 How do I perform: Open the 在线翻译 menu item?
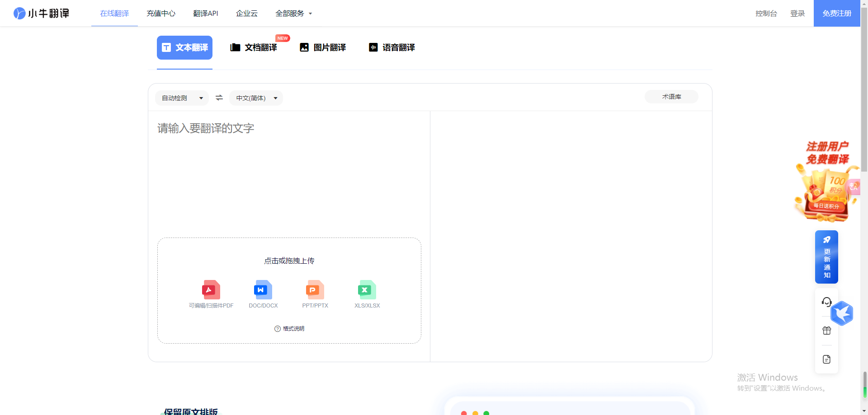tap(114, 14)
